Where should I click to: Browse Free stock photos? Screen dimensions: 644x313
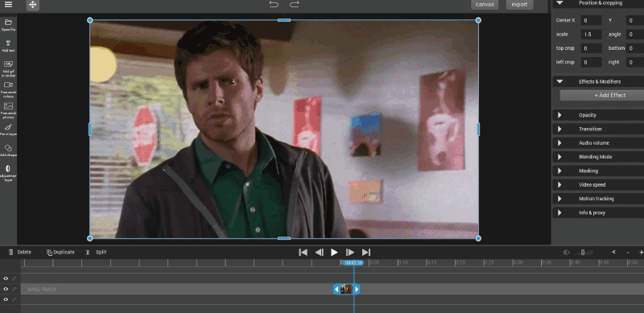tap(8, 106)
